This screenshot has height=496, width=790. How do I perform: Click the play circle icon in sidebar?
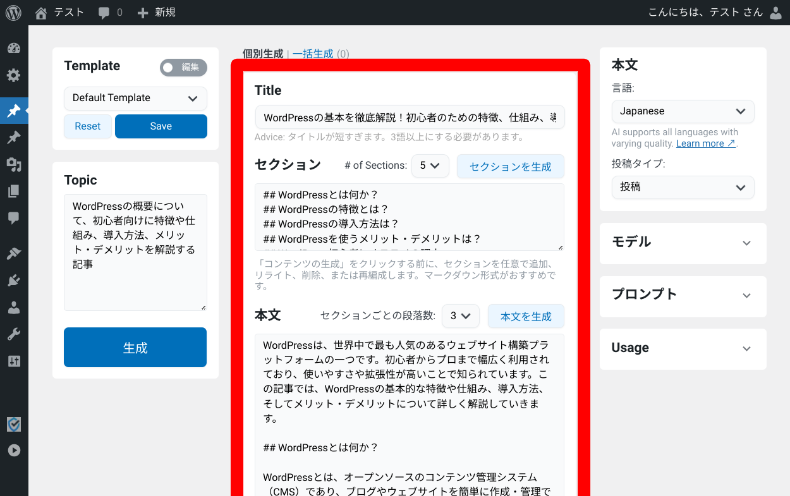14,450
